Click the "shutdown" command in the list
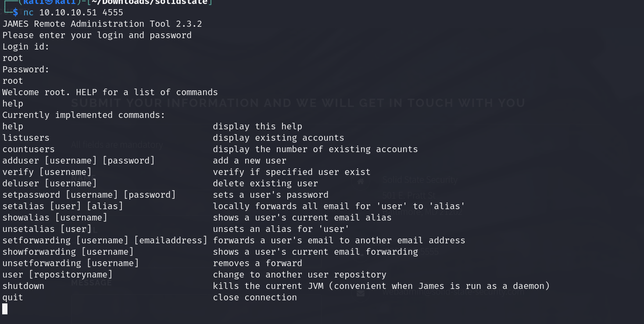644x324 pixels. 23,286
